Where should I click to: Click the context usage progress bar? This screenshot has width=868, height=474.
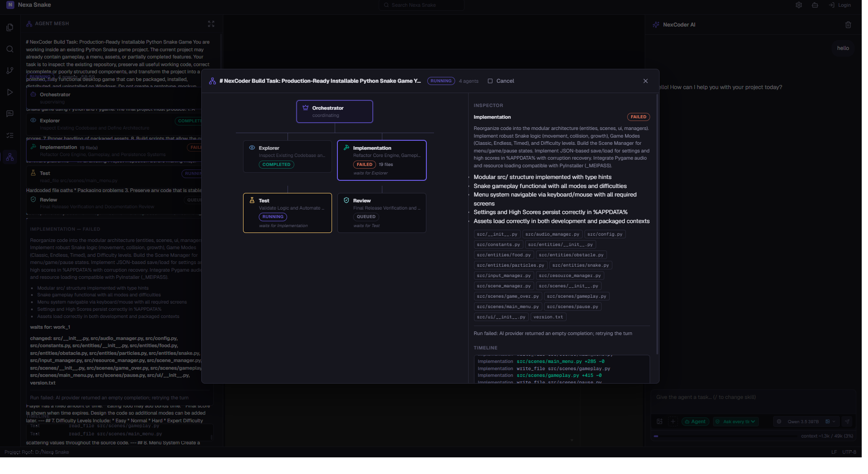point(726,436)
